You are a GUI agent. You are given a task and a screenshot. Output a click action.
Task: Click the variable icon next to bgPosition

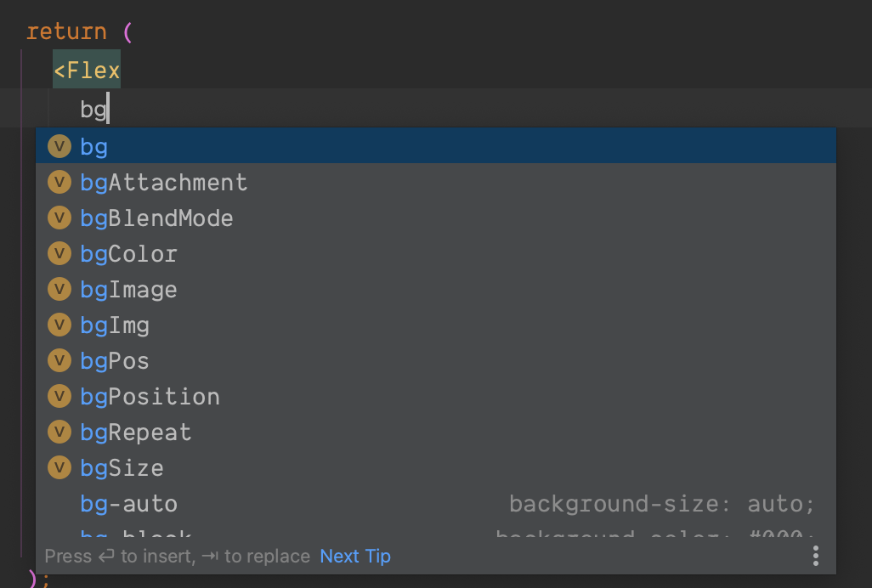point(59,396)
